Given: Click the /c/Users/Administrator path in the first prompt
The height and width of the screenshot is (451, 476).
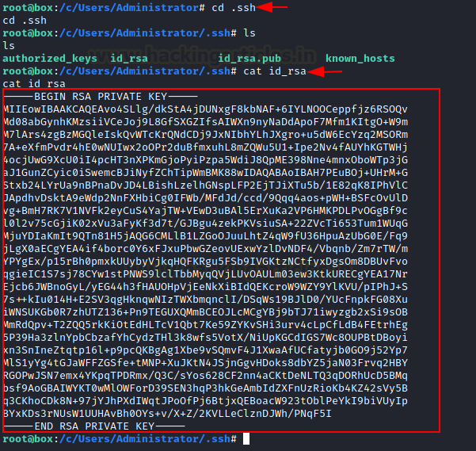Looking at the screenshot, I should (x=129, y=8).
